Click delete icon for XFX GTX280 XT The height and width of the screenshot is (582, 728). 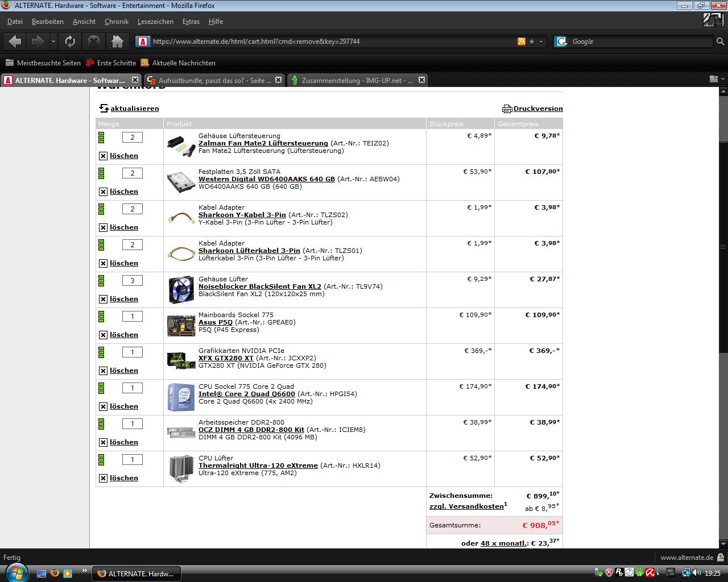pyautogui.click(x=103, y=371)
